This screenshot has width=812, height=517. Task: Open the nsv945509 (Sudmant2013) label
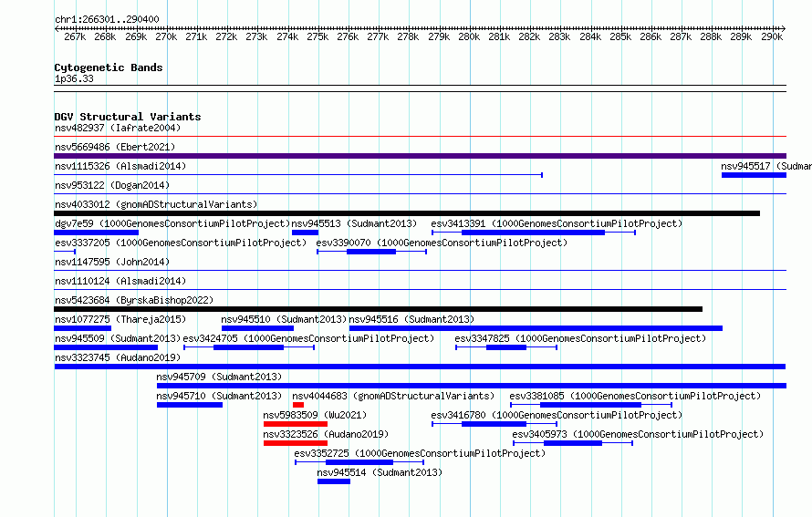(118, 338)
